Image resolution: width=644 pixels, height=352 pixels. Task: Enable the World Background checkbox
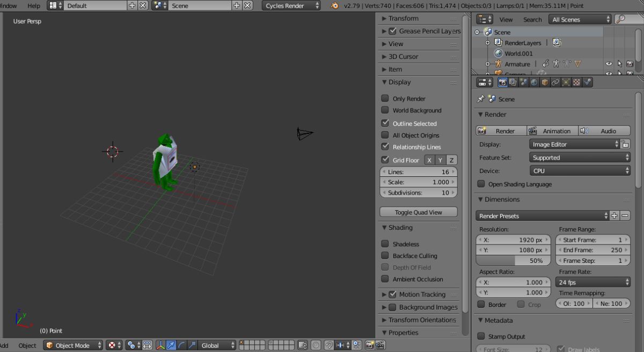point(385,110)
